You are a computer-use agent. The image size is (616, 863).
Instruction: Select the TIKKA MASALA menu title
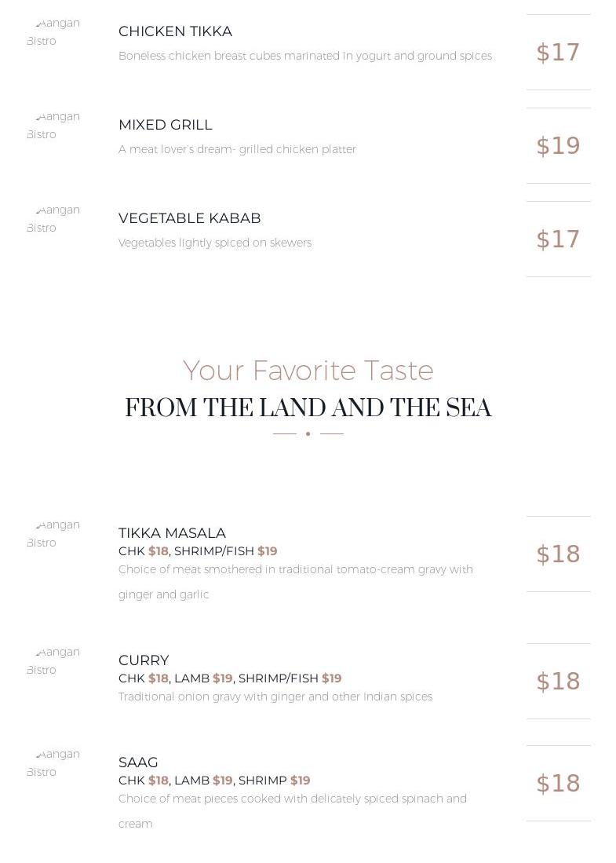coord(172,533)
